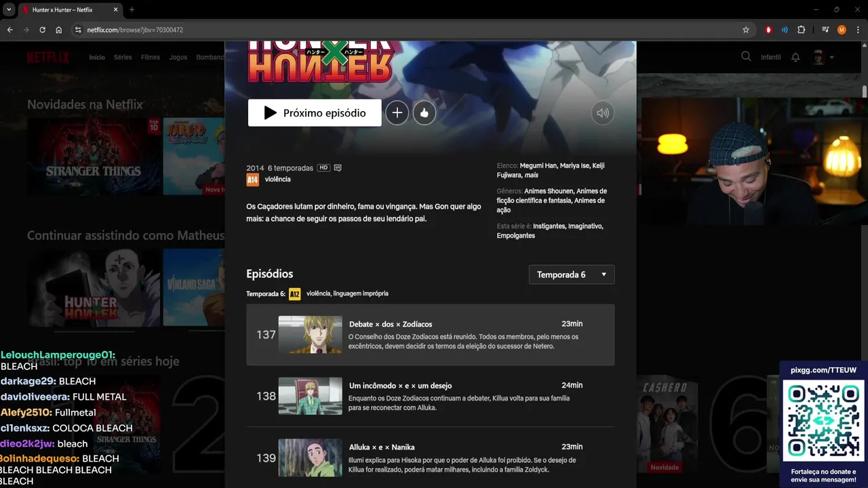Open the Chrome profile M avatar
Image resolution: width=868 pixels, height=488 pixels.
[842, 30]
